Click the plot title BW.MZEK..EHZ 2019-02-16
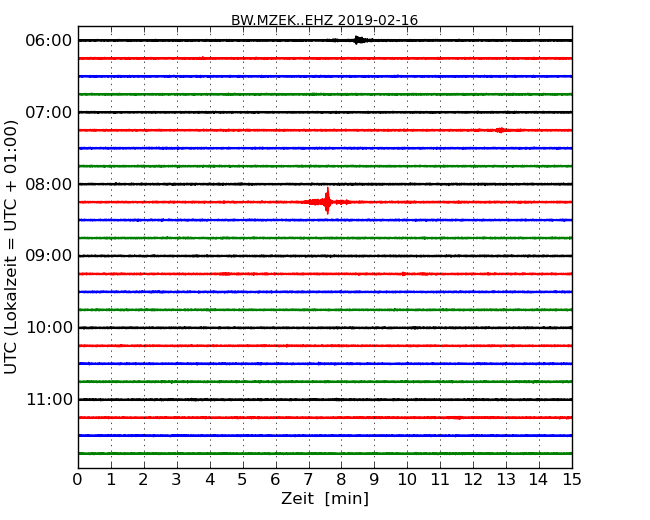The width and height of the screenshot is (650, 520). point(324,20)
